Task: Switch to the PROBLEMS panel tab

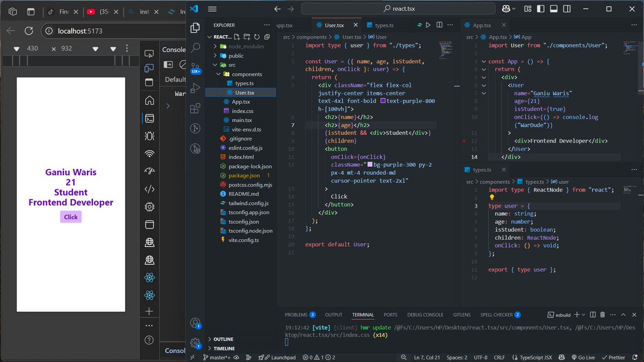Action: tap(300, 315)
